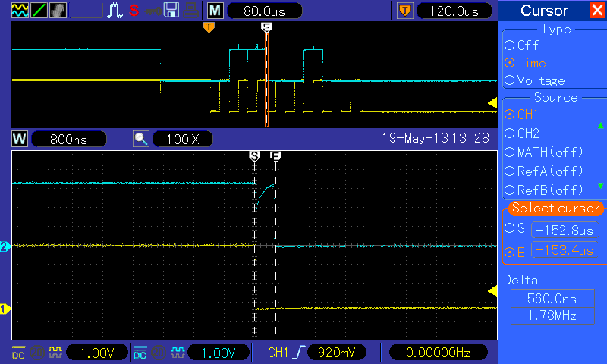Click the floppy disk save icon
Image resolution: width=607 pixels, height=364 pixels.
tap(171, 11)
